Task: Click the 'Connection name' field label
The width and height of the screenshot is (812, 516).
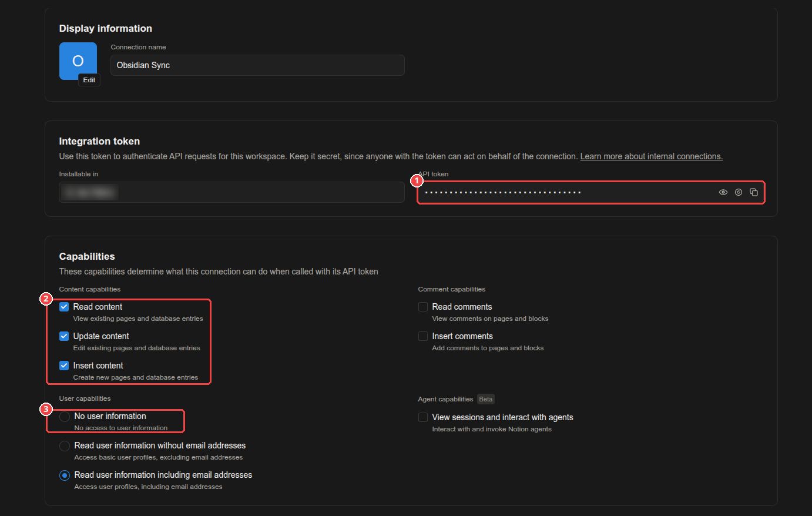Action: pyautogui.click(x=139, y=47)
